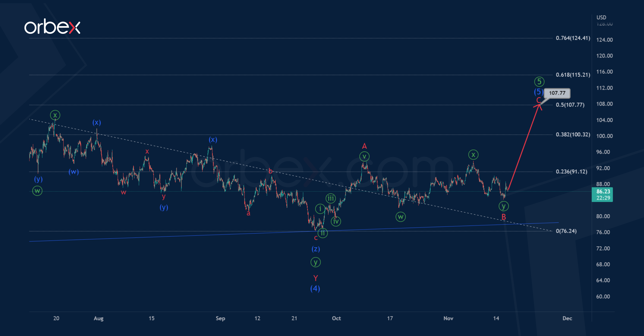Click the 0.5(107.77) Fibonacci level label

(570, 105)
